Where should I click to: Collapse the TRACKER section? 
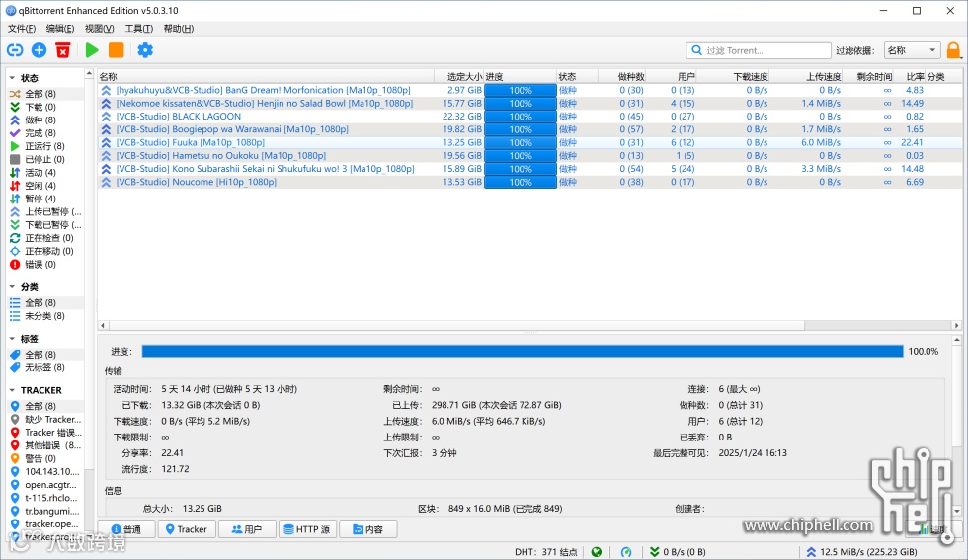(x=12, y=390)
